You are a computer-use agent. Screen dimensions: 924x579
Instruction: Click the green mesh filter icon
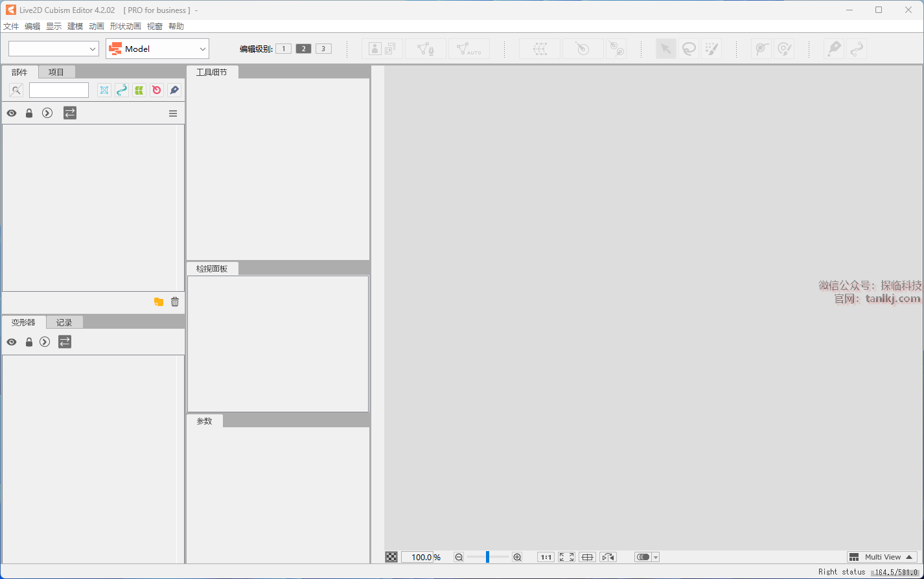pos(139,90)
